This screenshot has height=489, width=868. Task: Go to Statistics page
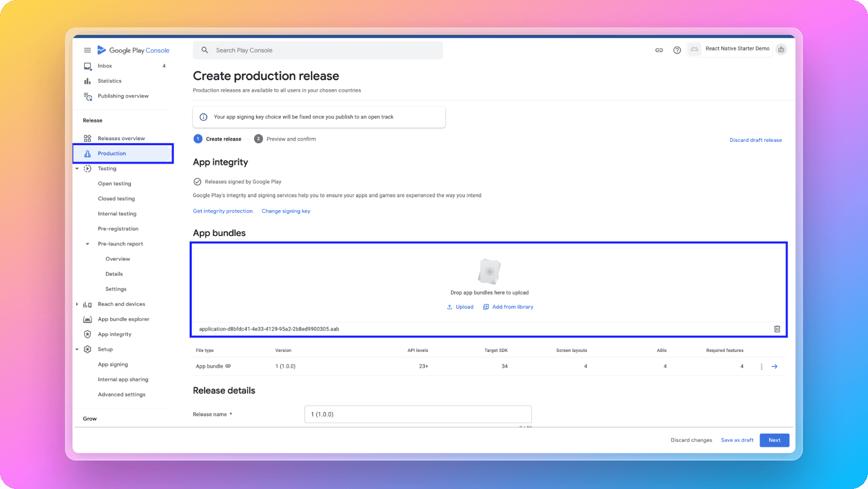coord(110,81)
